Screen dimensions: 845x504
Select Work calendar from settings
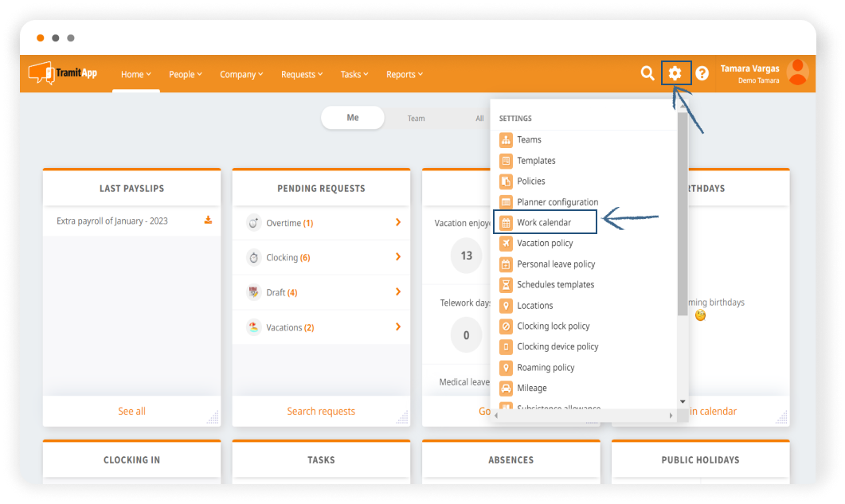click(544, 223)
